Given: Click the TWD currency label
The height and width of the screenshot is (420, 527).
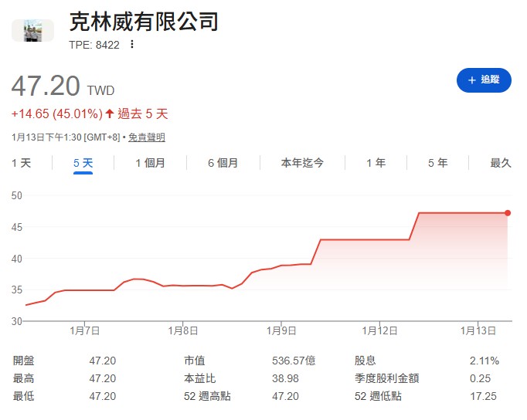Looking at the screenshot, I should pyautogui.click(x=100, y=90).
